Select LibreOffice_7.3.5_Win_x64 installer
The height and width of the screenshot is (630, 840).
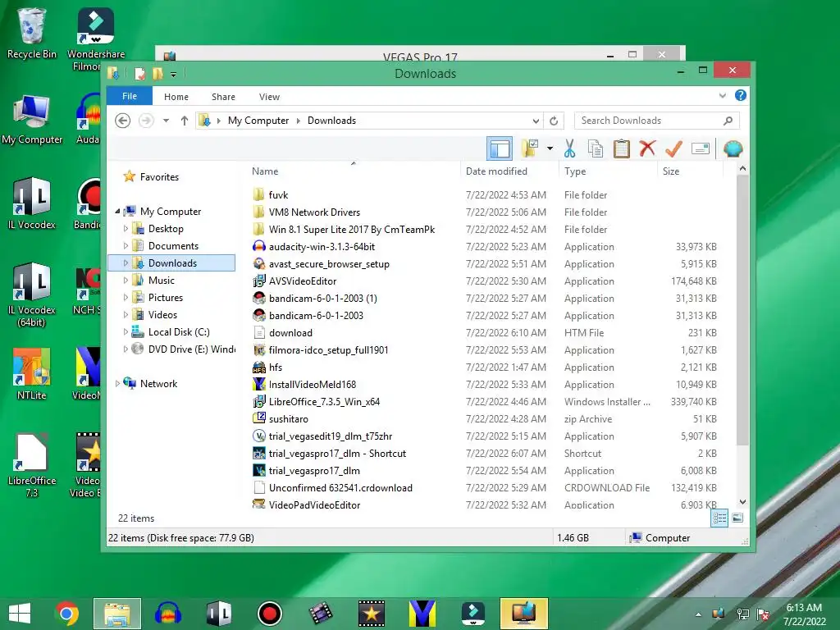click(324, 401)
